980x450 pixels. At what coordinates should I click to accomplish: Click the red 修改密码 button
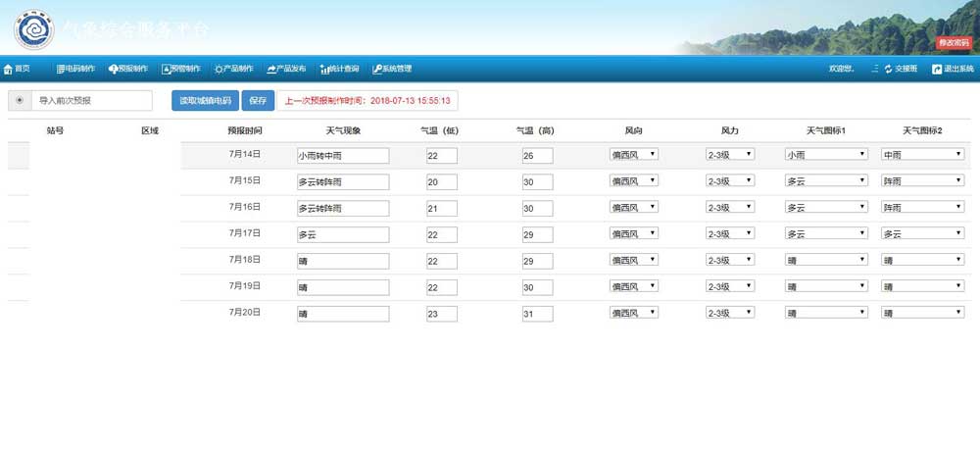[x=955, y=43]
